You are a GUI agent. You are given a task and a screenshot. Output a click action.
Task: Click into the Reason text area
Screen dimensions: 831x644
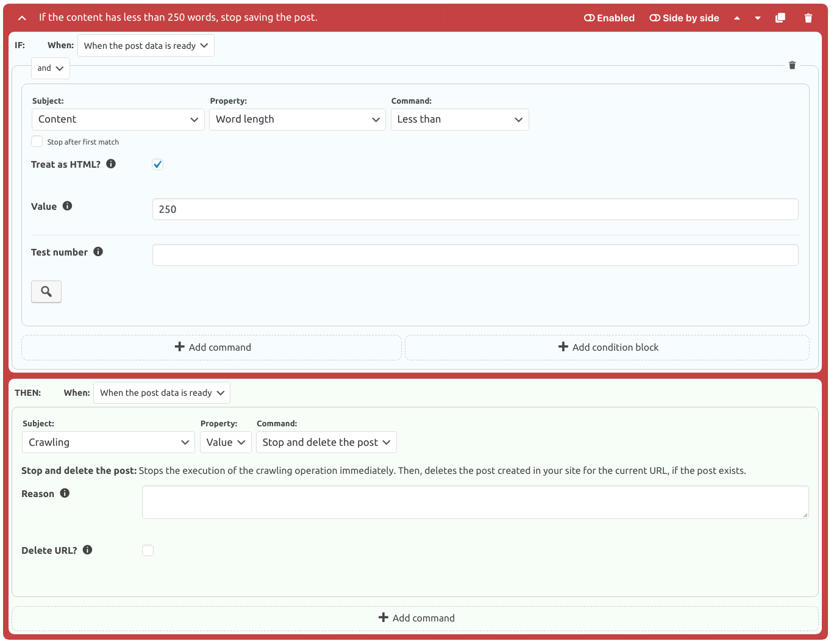tap(476, 503)
